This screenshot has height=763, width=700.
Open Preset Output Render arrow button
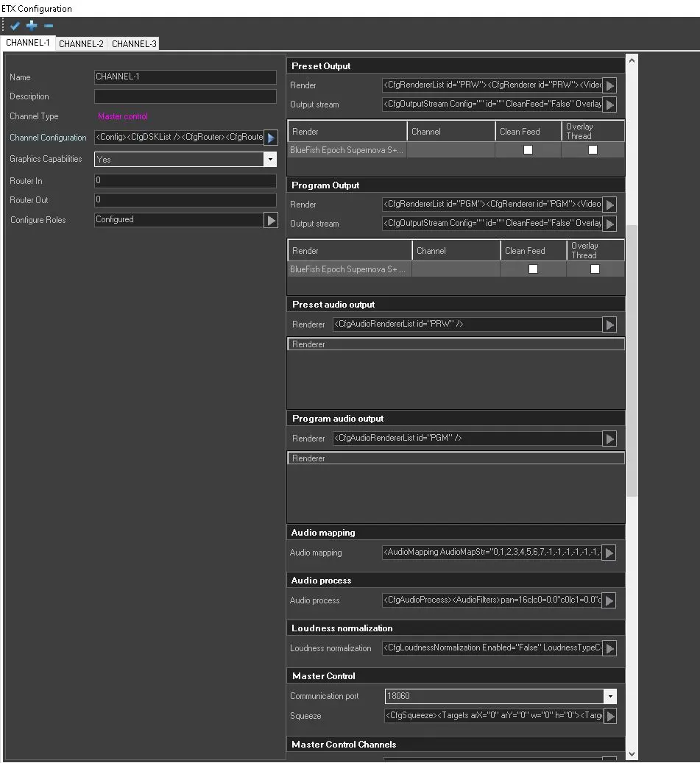tap(609, 85)
